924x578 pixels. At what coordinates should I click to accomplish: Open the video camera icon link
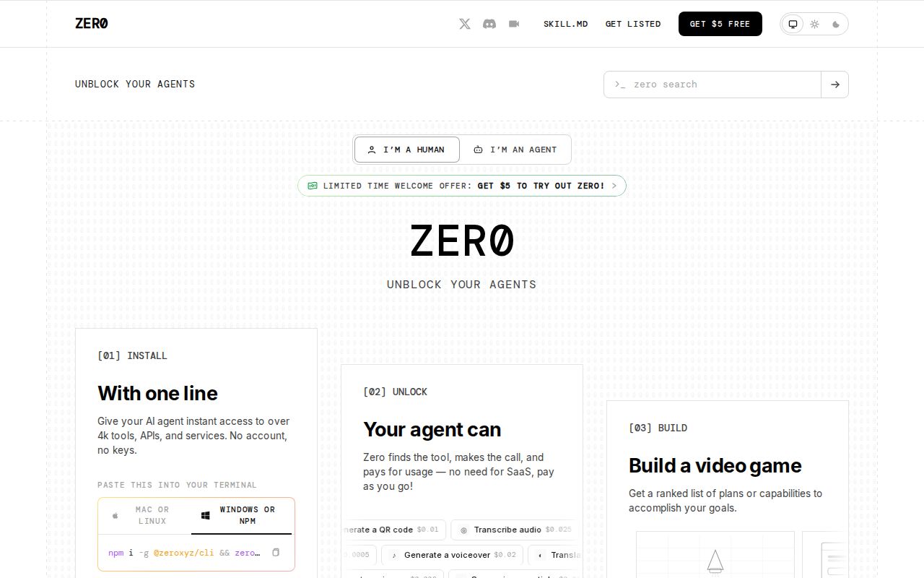[514, 24]
